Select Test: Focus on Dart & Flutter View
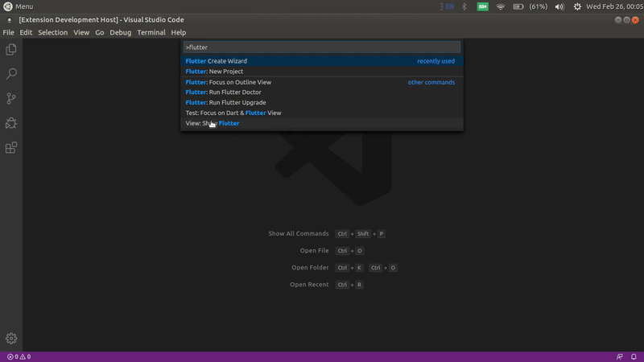Image resolution: width=644 pixels, height=362 pixels. pos(321,113)
